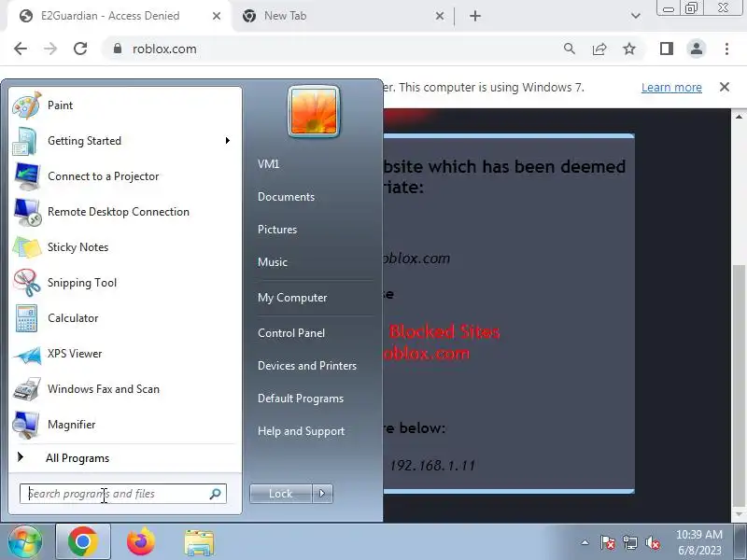Open Firefox from the taskbar

[x=141, y=542]
